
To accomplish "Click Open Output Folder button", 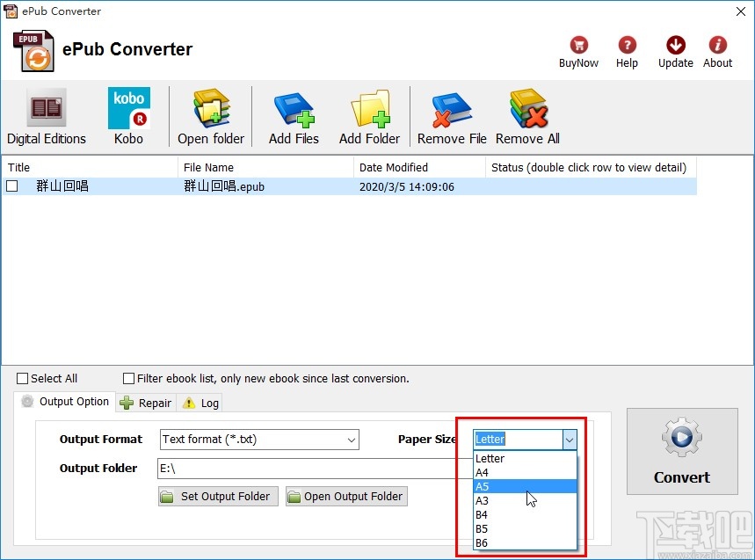I will pyautogui.click(x=346, y=497).
